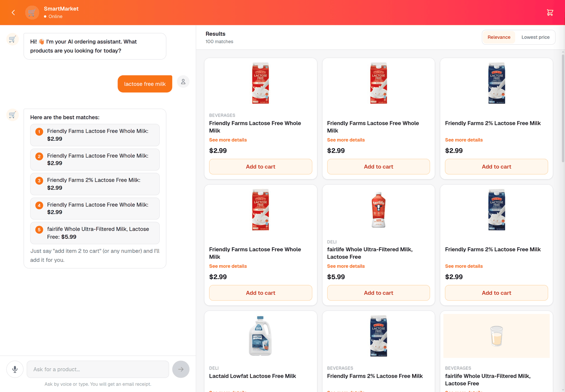Click the user avatar beside "lactose free milk" message
565x392 pixels.
tap(183, 82)
